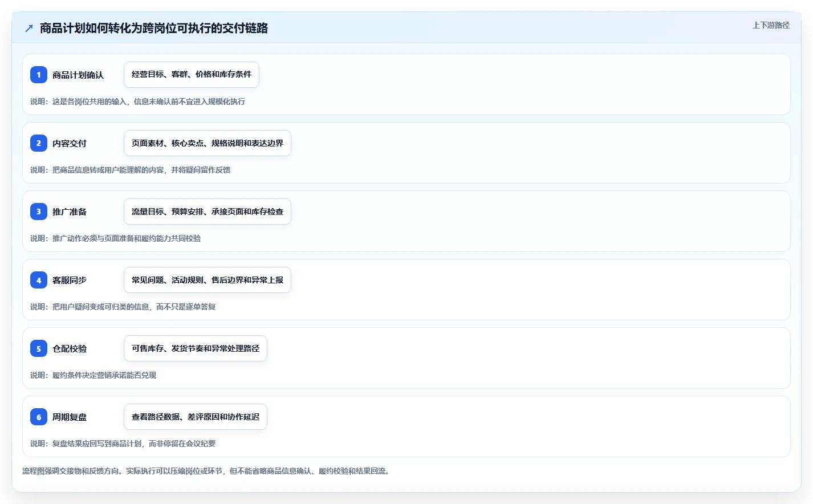813x504 pixels.
Task: Click the 可售库存、发货节奏和异常处理路径 chip
Action: pos(196,348)
